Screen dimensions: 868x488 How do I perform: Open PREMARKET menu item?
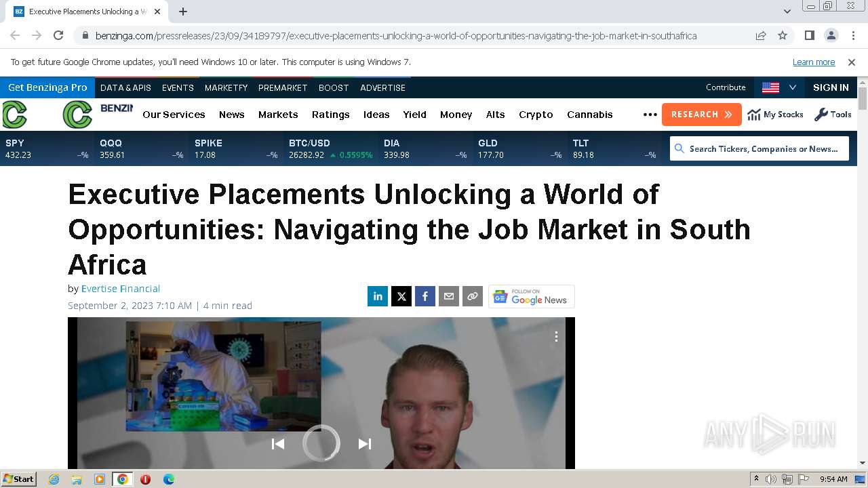[x=283, y=87]
